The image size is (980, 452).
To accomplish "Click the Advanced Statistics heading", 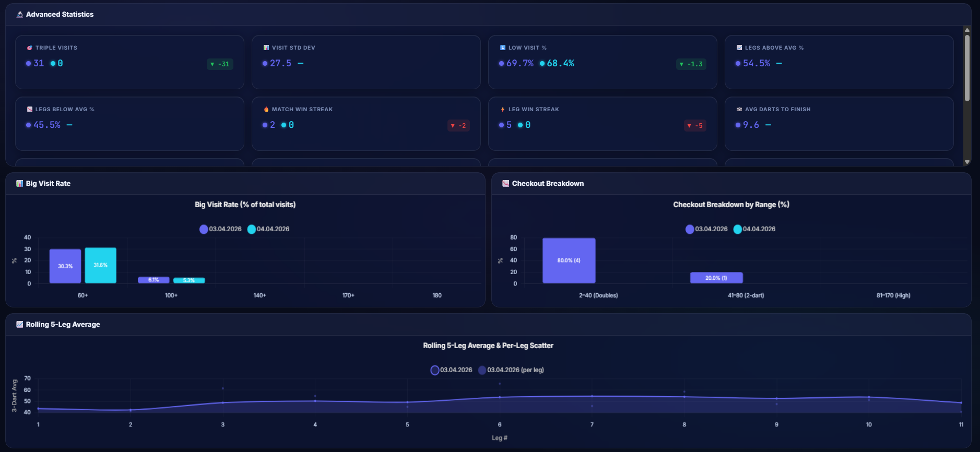I will coord(60,15).
